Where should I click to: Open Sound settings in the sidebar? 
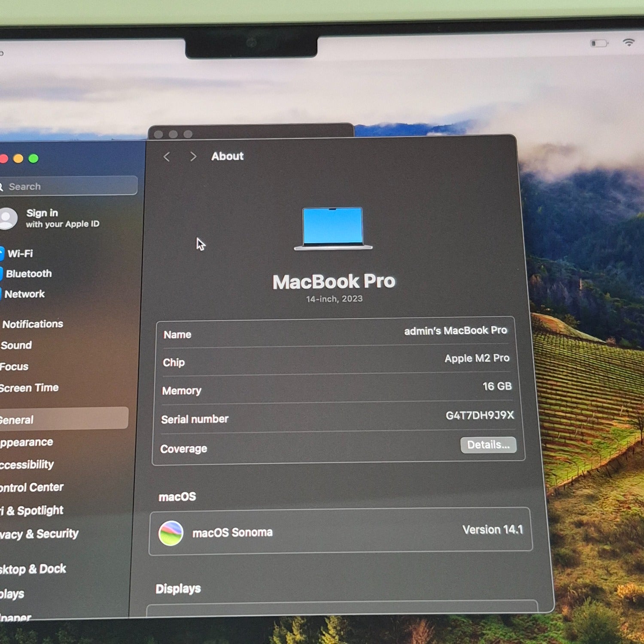(x=16, y=345)
